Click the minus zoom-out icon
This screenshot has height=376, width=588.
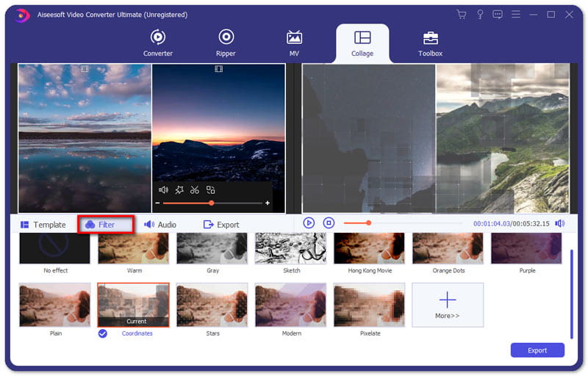(157, 203)
